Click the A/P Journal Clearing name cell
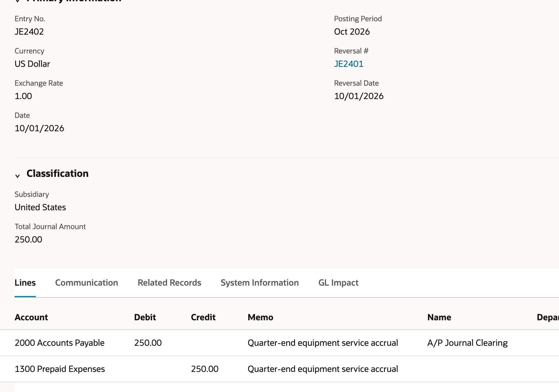 point(468,343)
